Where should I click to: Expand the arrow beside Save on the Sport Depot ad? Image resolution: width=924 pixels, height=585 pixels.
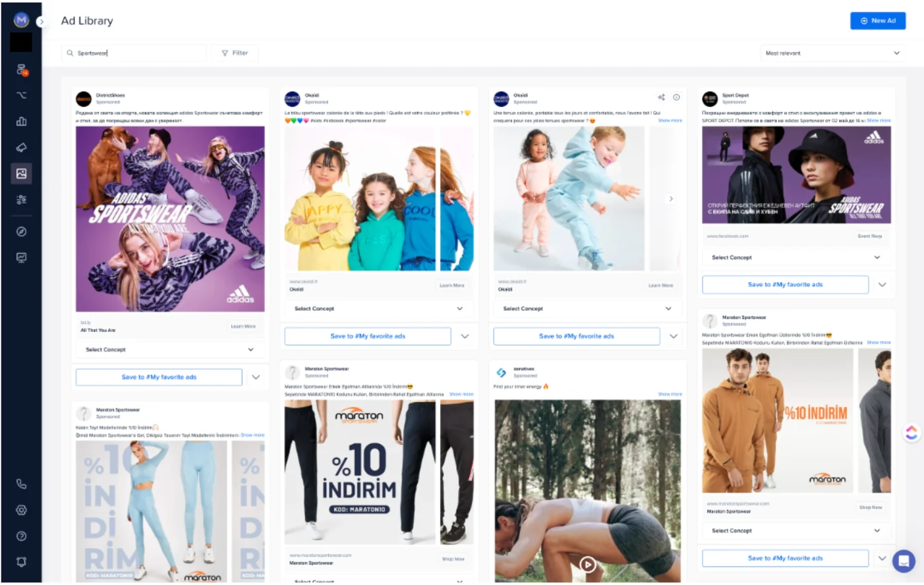[x=882, y=285]
